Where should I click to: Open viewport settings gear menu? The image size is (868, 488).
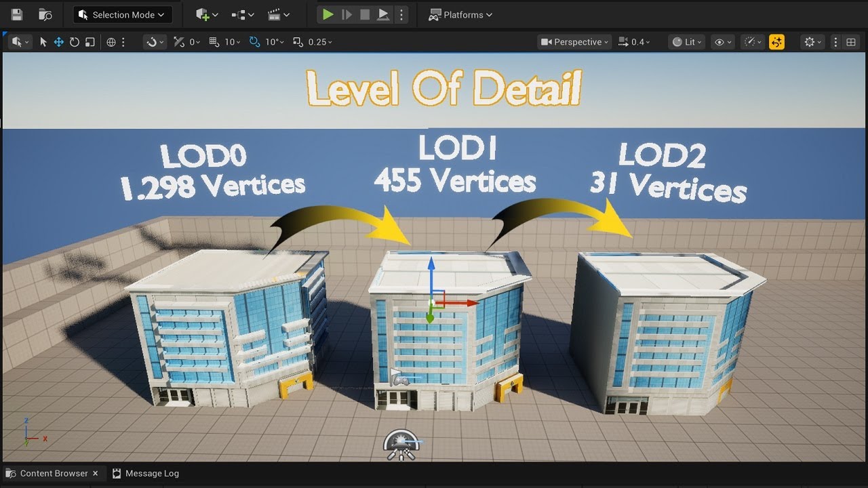[x=812, y=42]
